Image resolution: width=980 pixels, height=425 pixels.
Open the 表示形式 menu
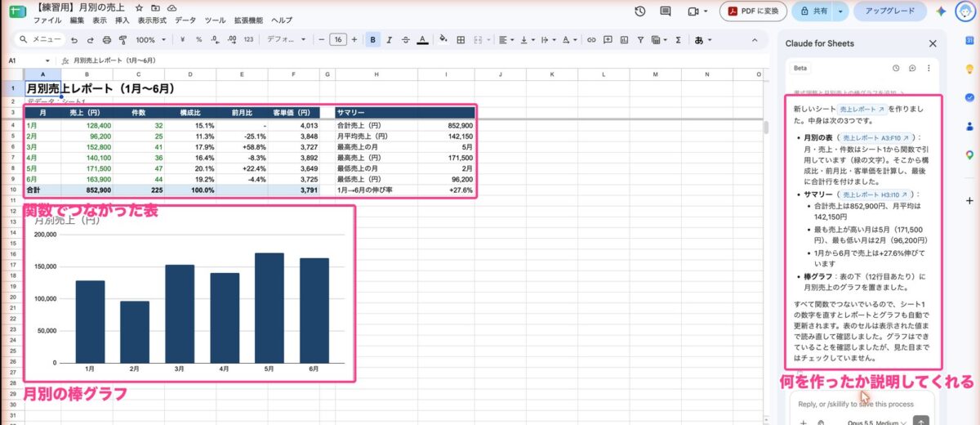153,20
